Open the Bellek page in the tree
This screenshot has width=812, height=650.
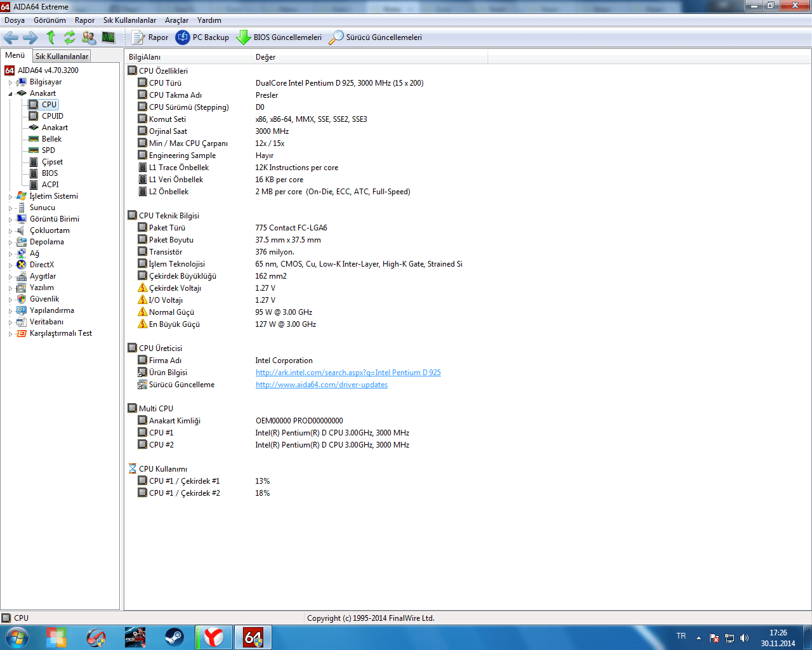[52, 139]
